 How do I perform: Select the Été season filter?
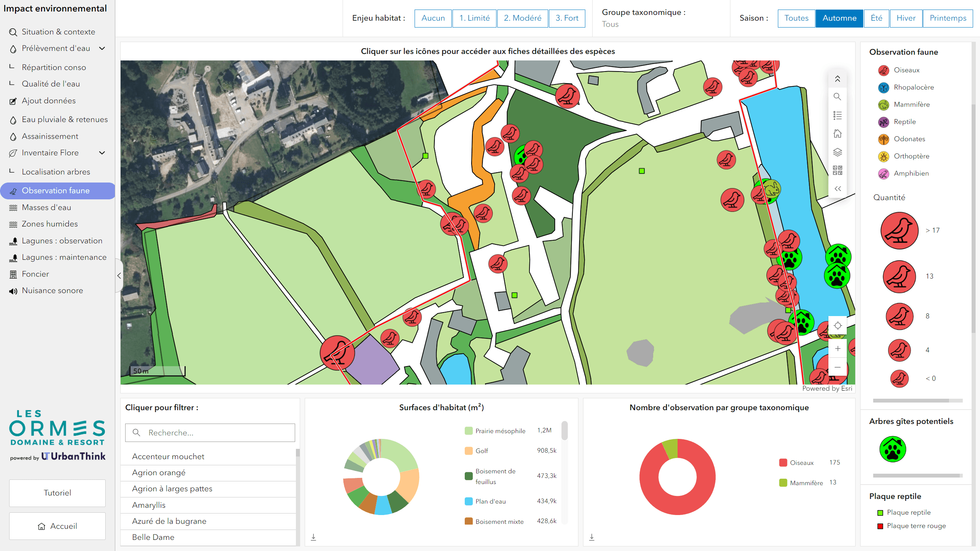coord(876,18)
